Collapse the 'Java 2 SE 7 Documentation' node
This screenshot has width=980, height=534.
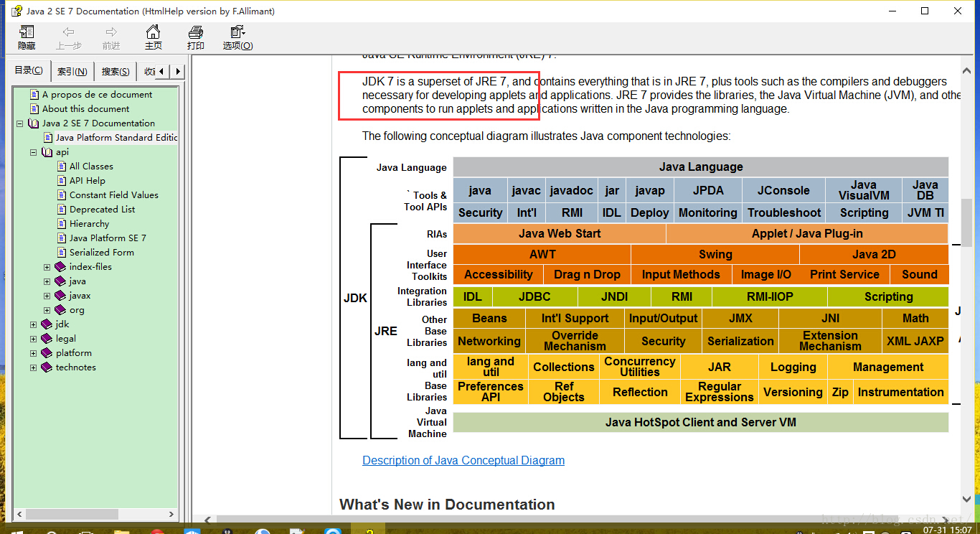pos(19,123)
